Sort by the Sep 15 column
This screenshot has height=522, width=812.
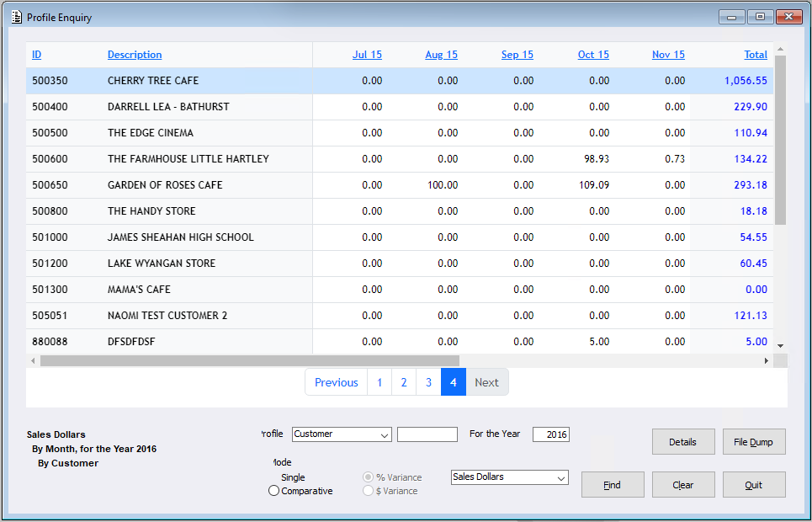(x=517, y=55)
